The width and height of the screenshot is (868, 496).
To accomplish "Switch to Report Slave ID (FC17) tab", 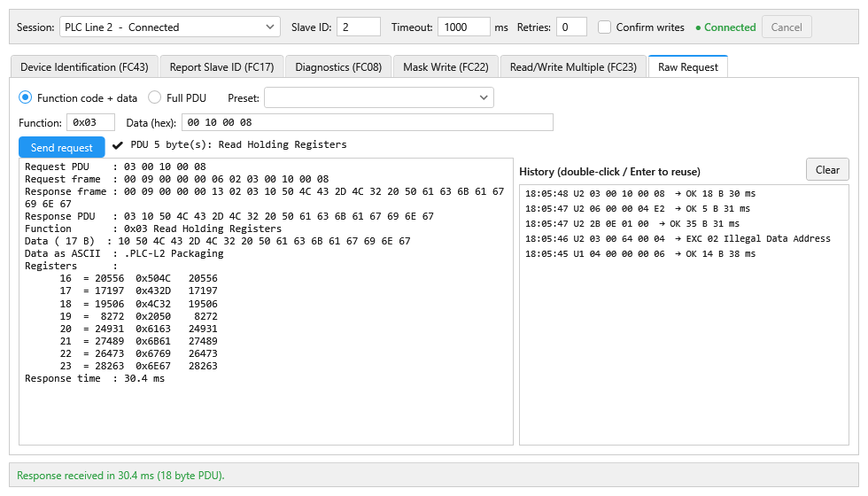I will (221, 67).
